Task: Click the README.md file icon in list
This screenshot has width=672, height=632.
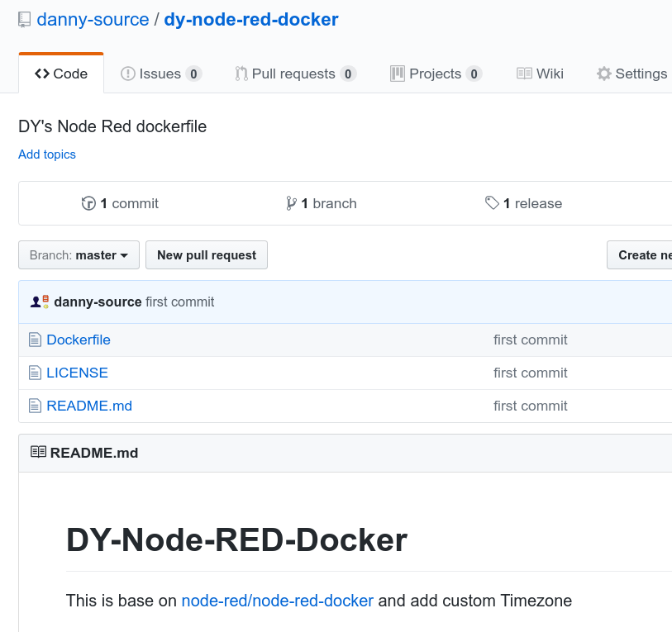Action: tap(35, 406)
